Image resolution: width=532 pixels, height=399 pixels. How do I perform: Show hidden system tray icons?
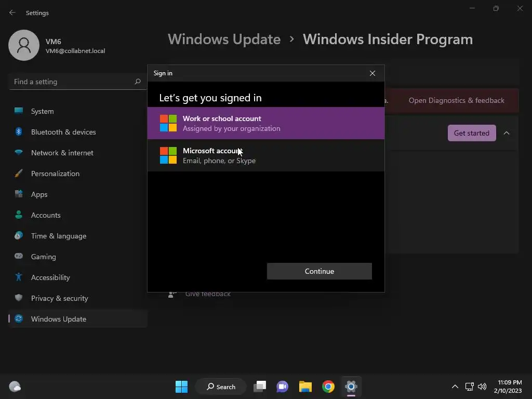(455, 387)
